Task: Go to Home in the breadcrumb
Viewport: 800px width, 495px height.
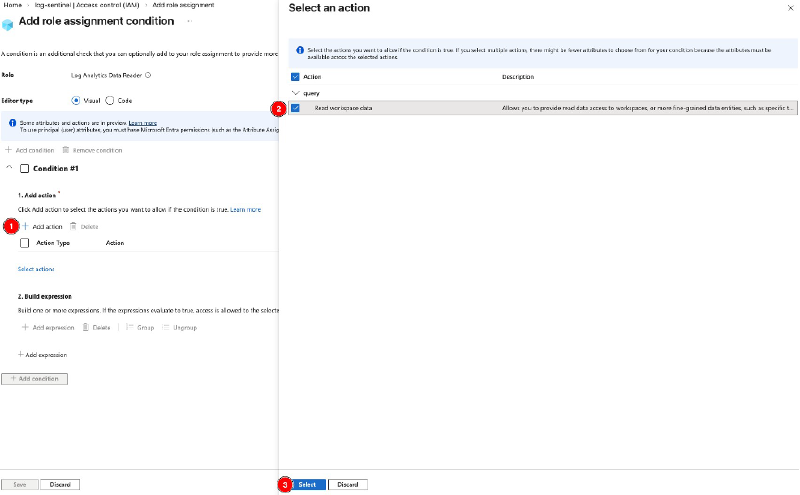Action: [12, 5]
